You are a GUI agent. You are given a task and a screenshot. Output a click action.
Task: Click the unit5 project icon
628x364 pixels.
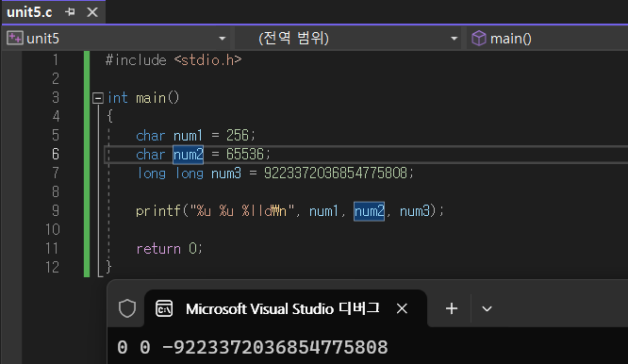pyautogui.click(x=15, y=39)
